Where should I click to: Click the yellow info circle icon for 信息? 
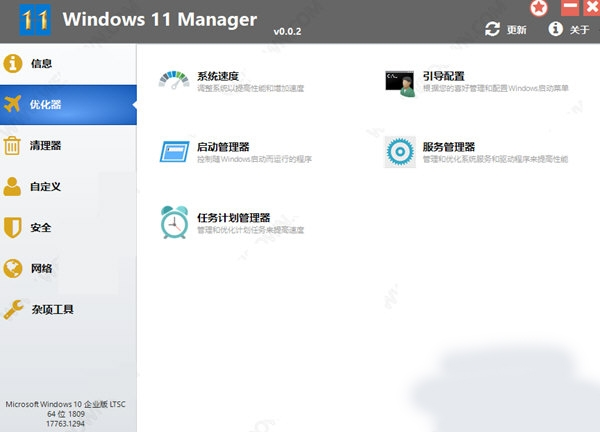coord(13,63)
